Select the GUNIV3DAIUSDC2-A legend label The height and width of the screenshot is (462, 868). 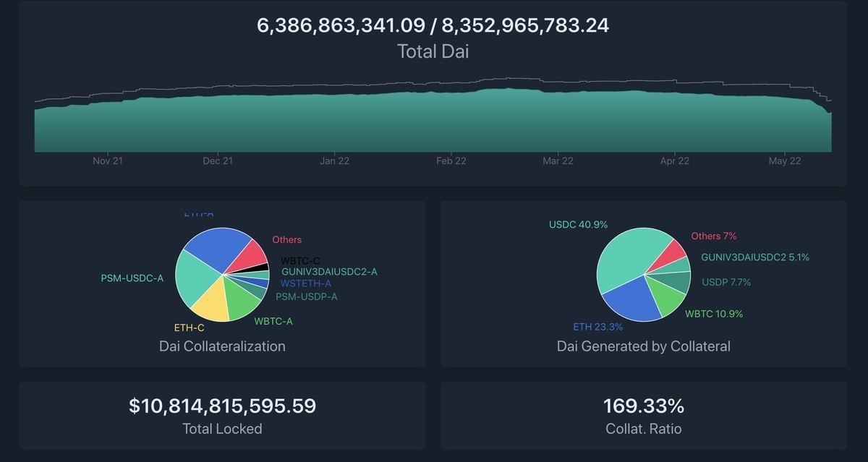[x=329, y=272]
